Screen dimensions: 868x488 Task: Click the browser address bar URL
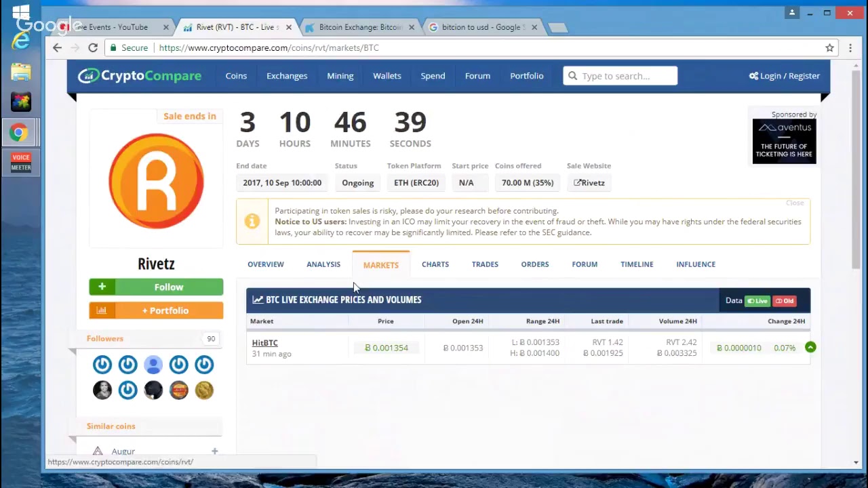point(269,47)
